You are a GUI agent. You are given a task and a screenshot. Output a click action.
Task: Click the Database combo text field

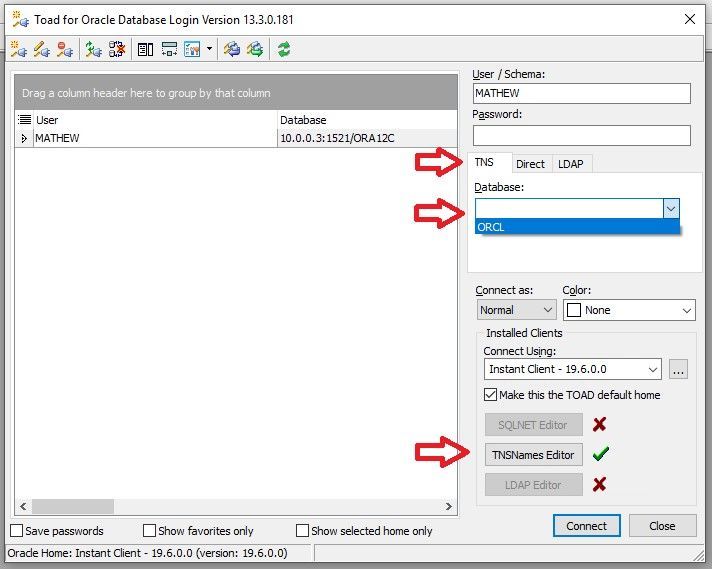pyautogui.click(x=569, y=209)
